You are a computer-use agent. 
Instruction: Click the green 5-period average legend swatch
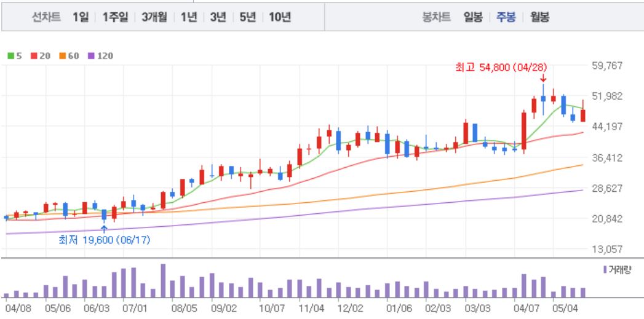point(11,56)
